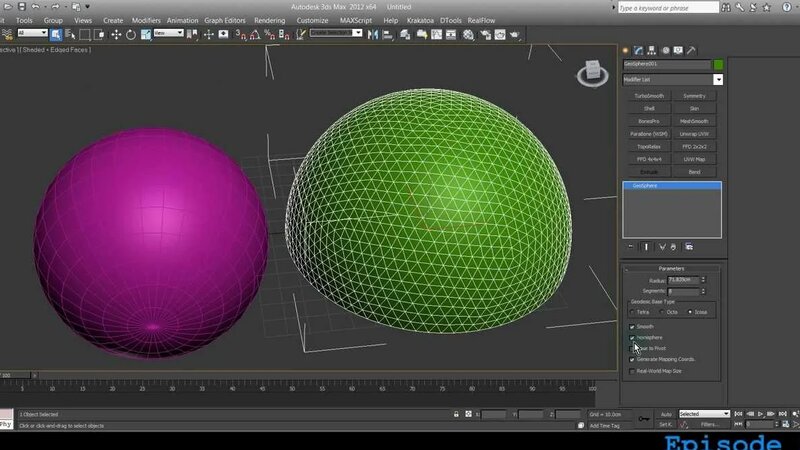Toggle the Angle Snap icon
Viewport: 800px width, 450px height.
click(255, 35)
